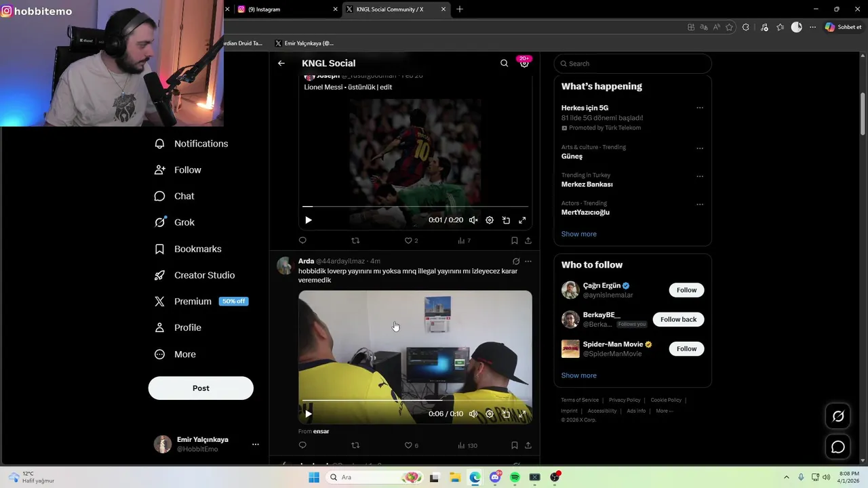This screenshot has width=868, height=488.
Task: Seek along Arda's video progress bar
Action: pos(415,400)
